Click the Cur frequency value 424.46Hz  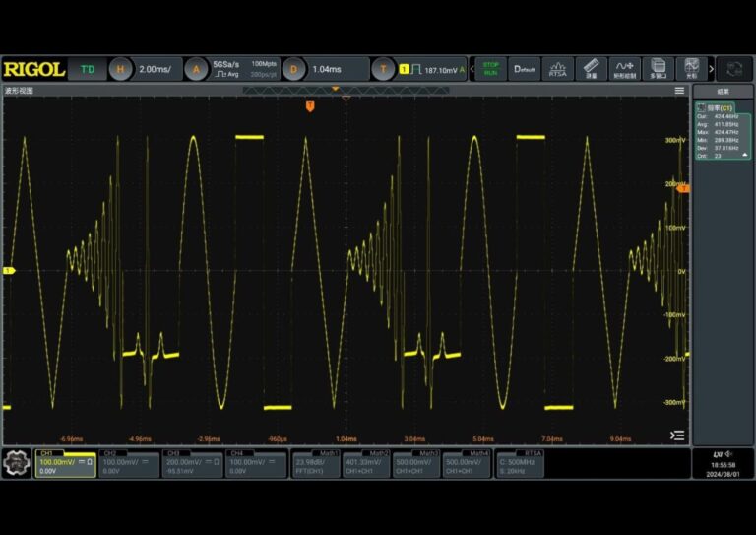click(726, 116)
